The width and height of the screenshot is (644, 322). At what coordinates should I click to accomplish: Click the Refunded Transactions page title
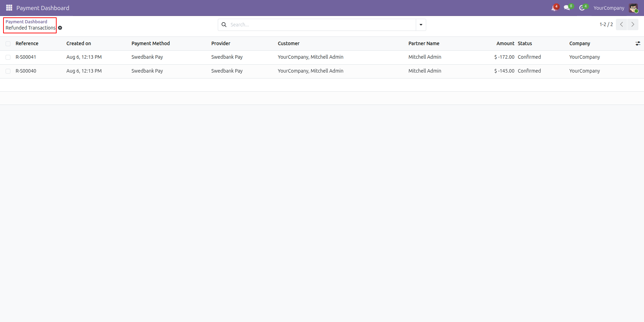point(31,28)
